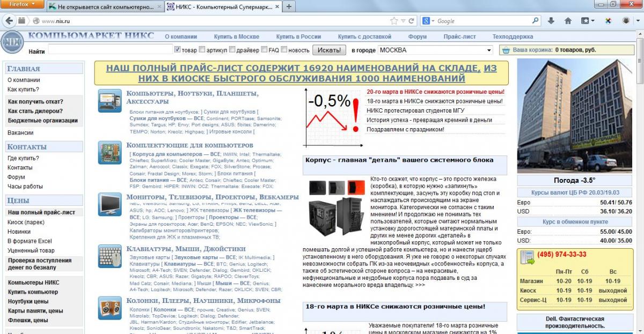Open the shopping basket icon
This screenshot has height=334, width=644.
click(x=506, y=50)
